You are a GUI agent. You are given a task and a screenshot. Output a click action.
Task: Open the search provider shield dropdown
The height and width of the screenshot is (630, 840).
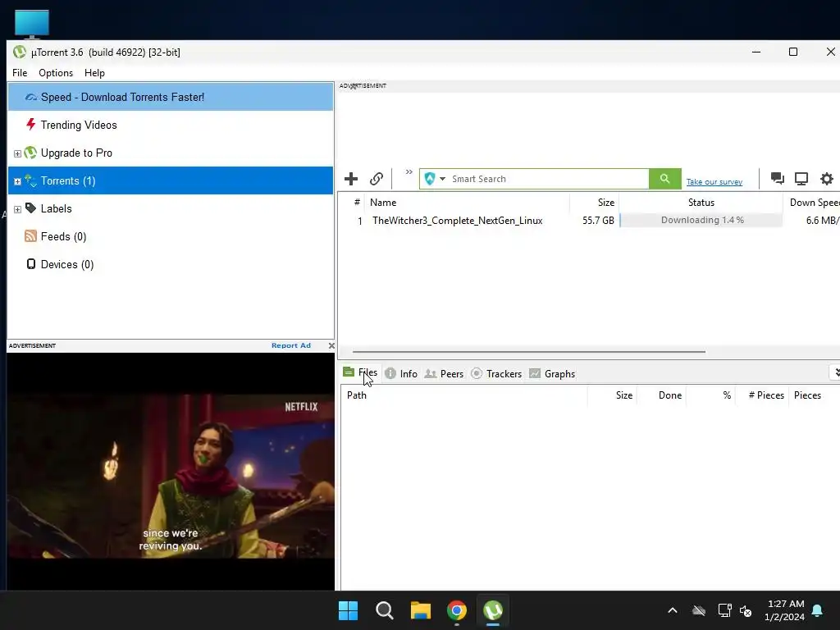click(435, 178)
